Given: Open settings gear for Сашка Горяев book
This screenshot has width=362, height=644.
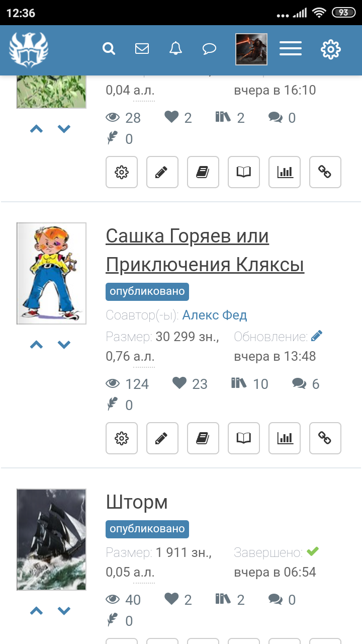Looking at the screenshot, I should coord(122,438).
